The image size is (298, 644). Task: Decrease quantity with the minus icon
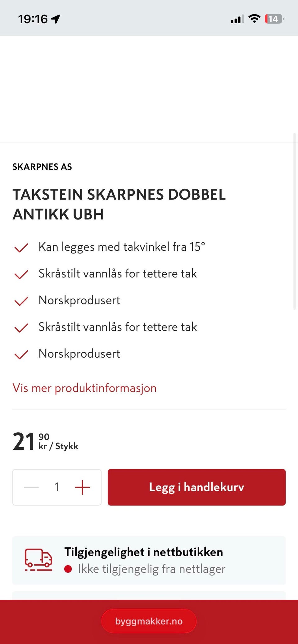click(x=31, y=487)
